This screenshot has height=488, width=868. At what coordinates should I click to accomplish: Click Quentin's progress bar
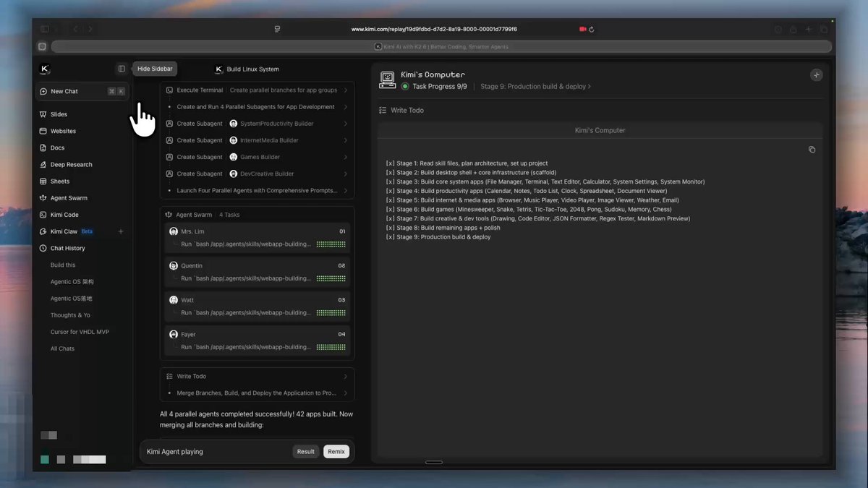pos(331,278)
